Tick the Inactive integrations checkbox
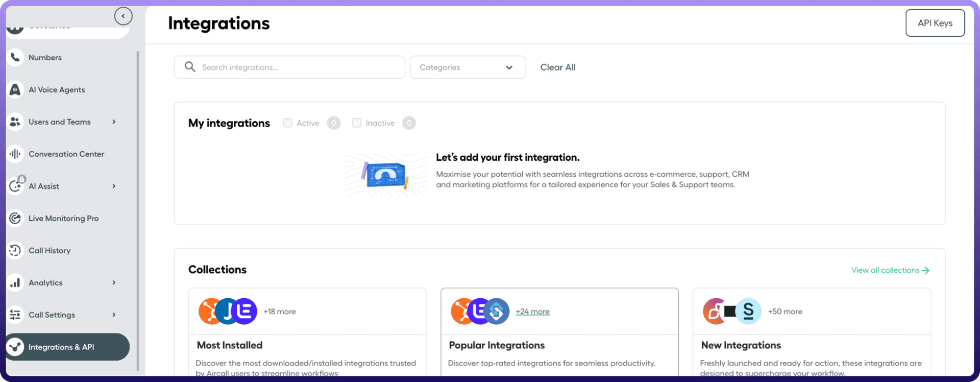The width and height of the screenshot is (980, 382). [357, 123]
